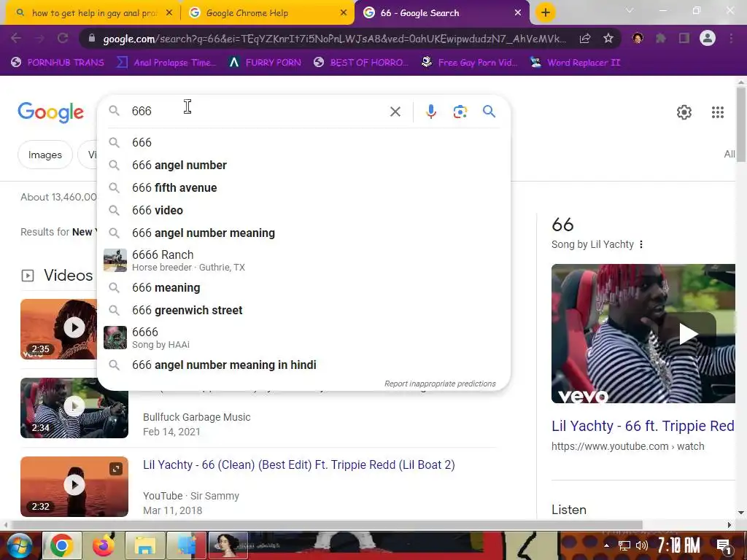Choose the '666 angel number' suggestion
Viewport: 747px width, 560px height.
(x=303, y=166)
